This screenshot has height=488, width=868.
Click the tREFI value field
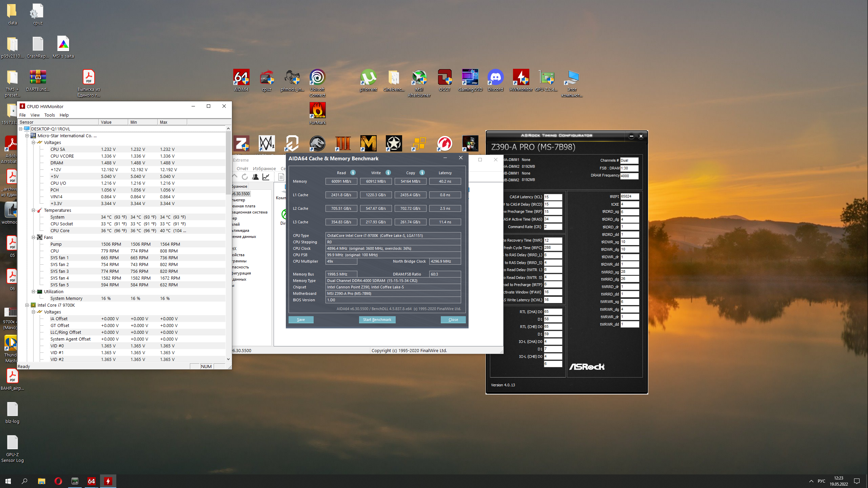coord(629,197)
